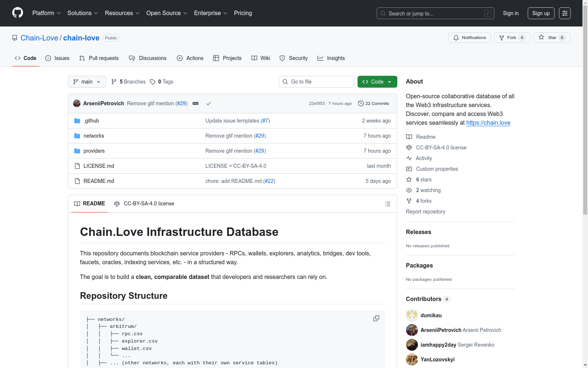Click the Search or jump to field
Viewport: 588px width, 368px height.
(435, 13)
